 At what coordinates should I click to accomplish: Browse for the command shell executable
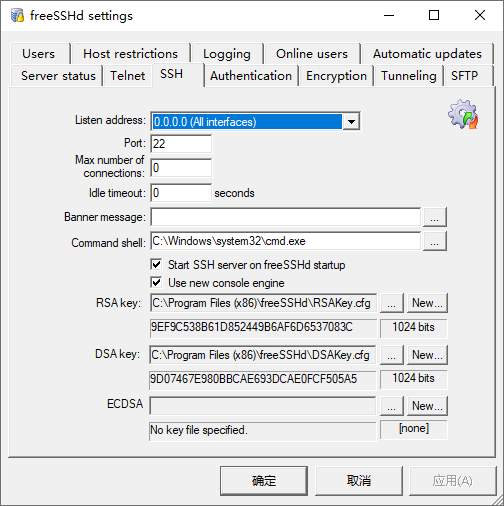435,241
